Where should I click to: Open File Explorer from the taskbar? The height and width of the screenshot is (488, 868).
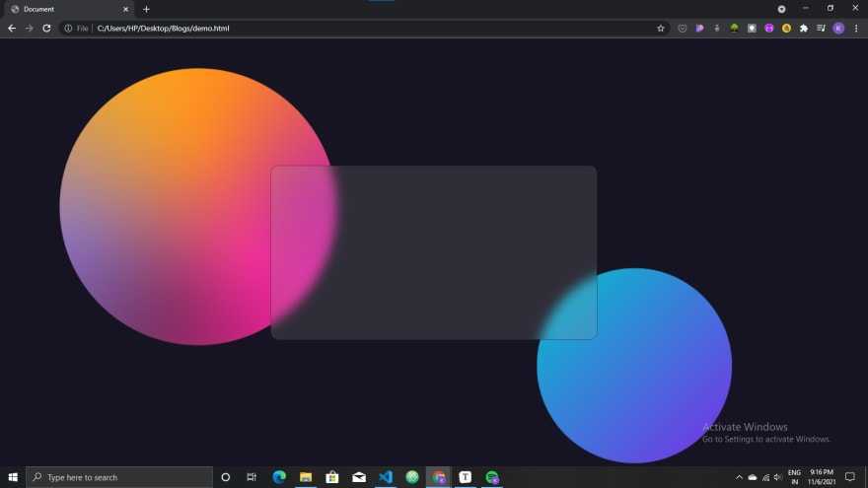[x=306, y=477]
